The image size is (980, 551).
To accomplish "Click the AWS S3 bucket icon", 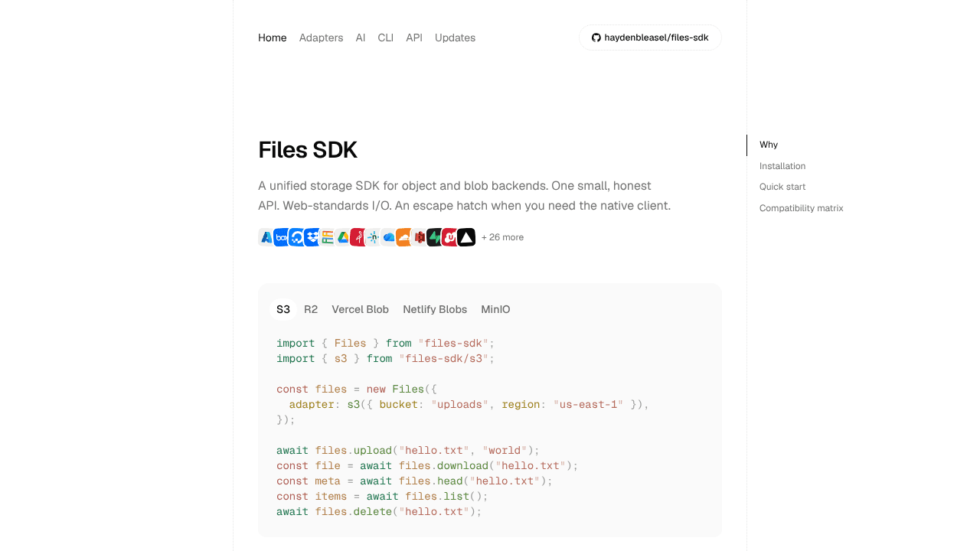I will point(420,237).
